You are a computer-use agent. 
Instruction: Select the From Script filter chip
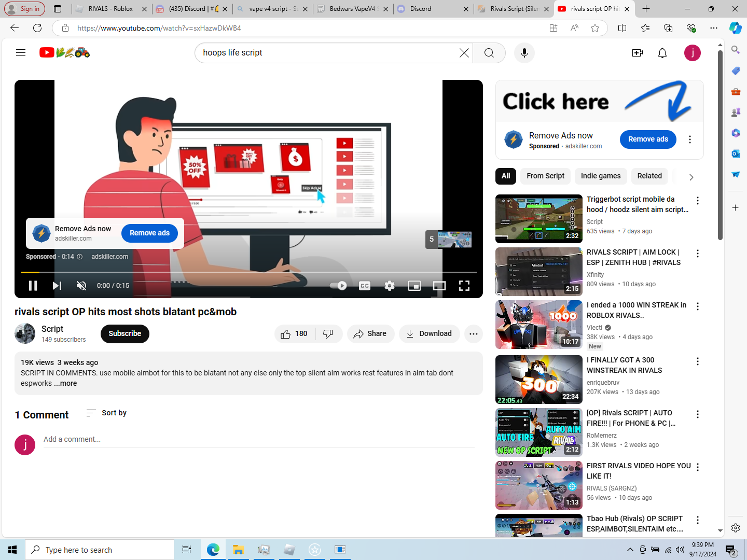coord(545,176)
